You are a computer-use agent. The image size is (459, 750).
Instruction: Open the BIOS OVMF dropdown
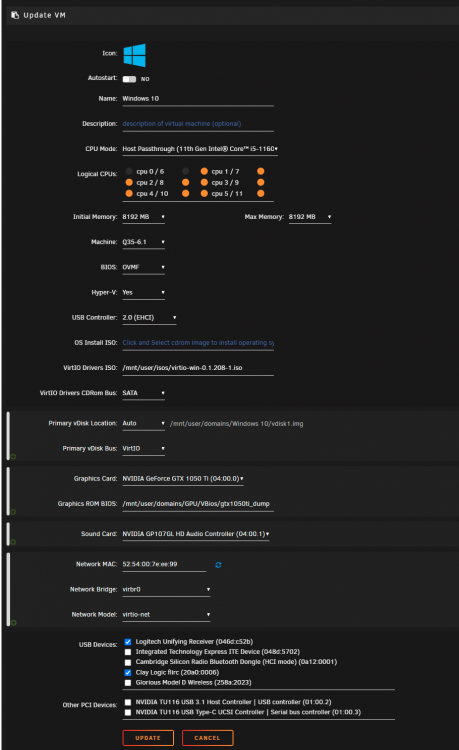click(143, 267)
